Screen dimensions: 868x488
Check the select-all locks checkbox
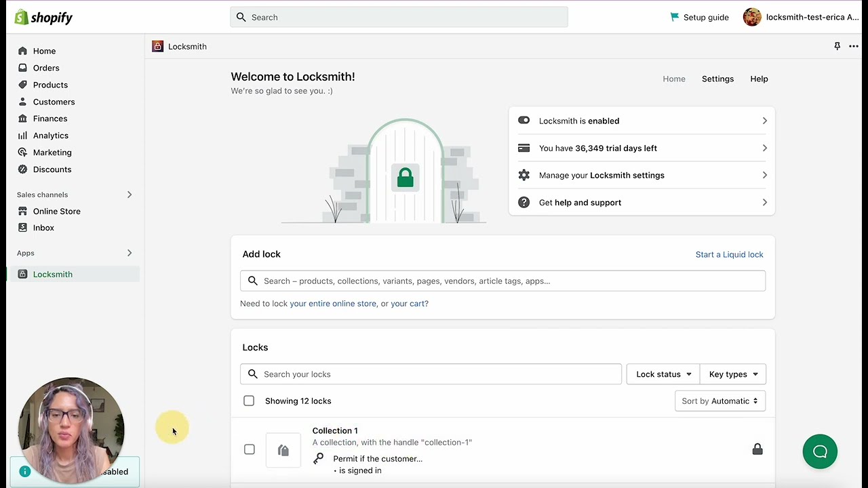coord(249,401)
